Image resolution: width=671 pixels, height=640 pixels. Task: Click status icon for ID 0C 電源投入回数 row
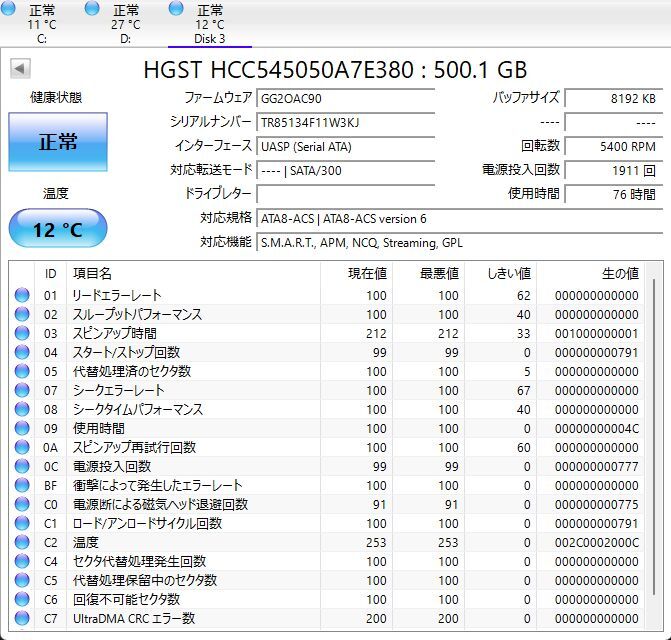(22, 466)
